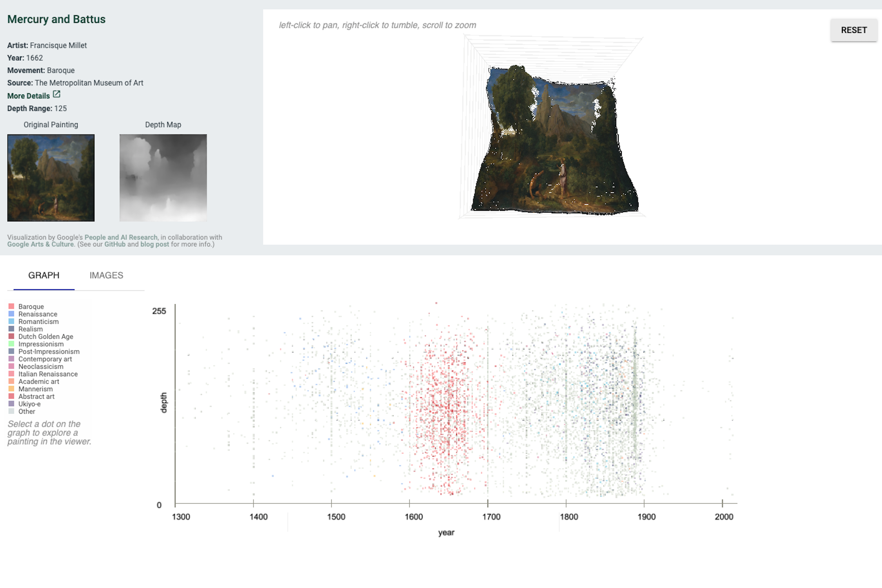Click the Romanticism legend color swatch
The width and height of the screenshot is (882, 588).
(x=11, y=321)
